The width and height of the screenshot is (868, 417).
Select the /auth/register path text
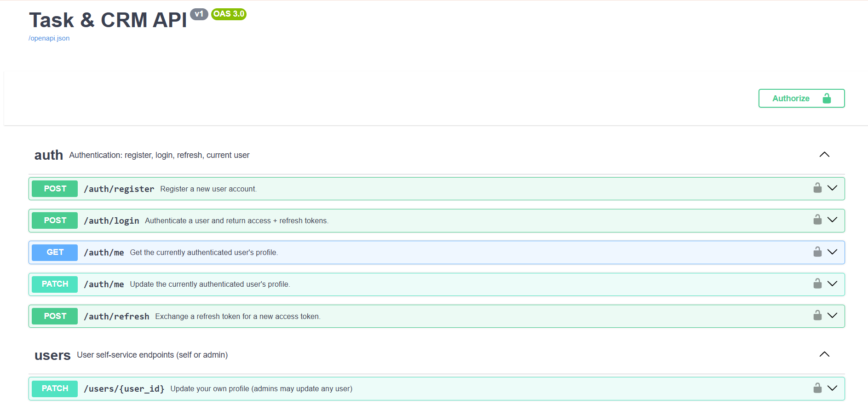[119, 189]
